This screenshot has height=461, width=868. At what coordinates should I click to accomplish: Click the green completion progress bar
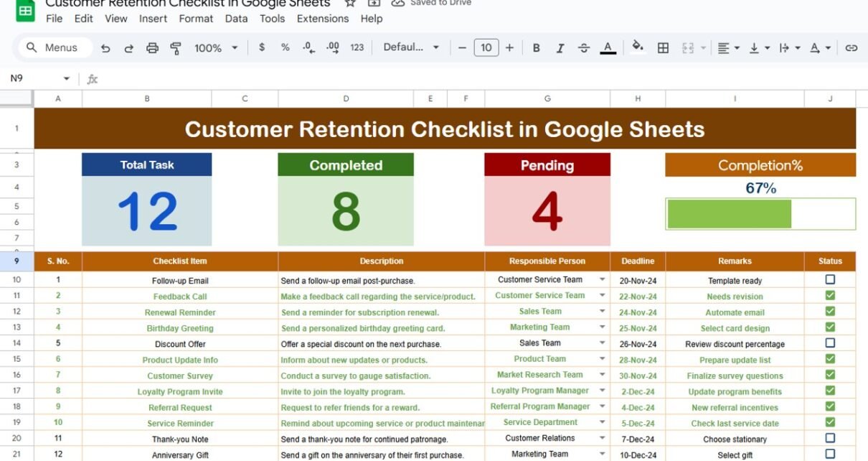pyautogui.click(x=730, y=214)
